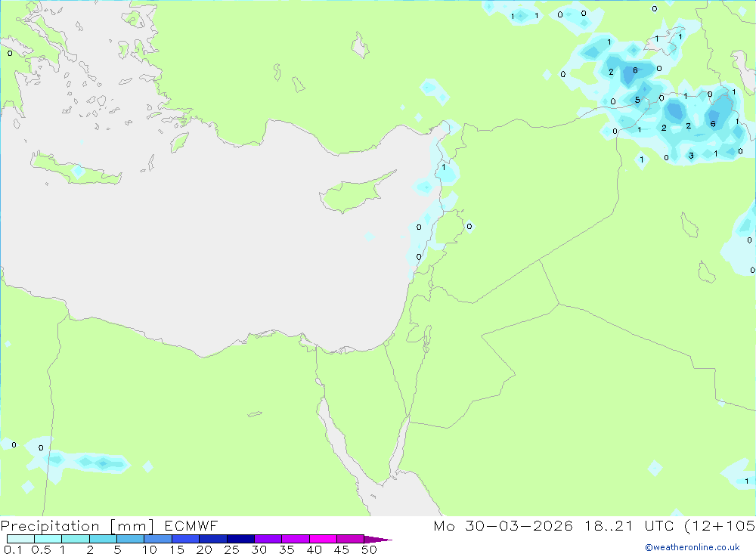Click the "30" legend scale label
Image resolution: width=756 pixels, height=554 pixels.
click(x=259, y=549)
